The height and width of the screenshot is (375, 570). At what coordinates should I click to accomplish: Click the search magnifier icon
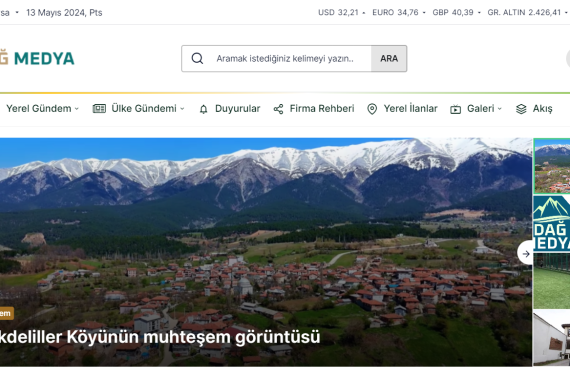click(197, 59)
